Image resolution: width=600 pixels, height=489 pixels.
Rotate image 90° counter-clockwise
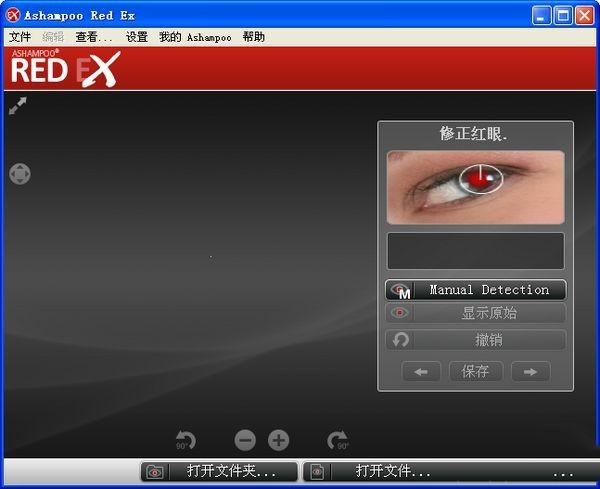(186, 440)
